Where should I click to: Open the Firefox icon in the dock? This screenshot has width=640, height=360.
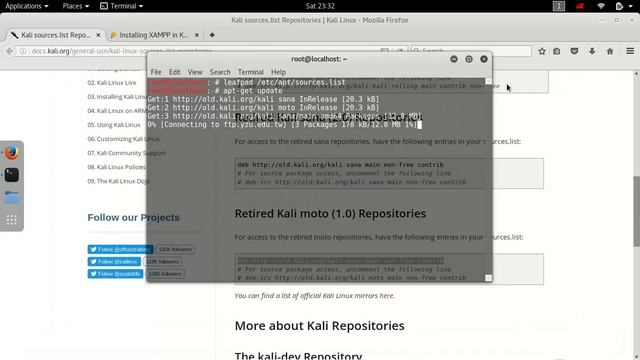tap(12, 153)
